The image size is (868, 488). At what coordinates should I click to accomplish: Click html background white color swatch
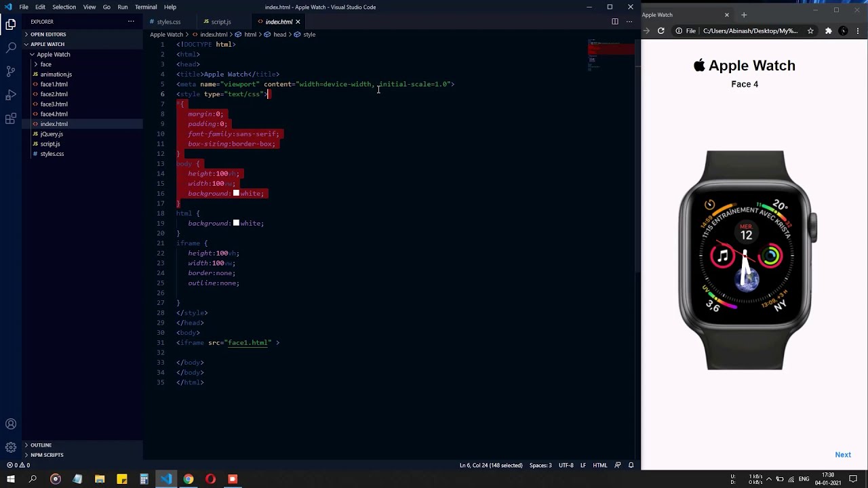click(x=236, y=223)
